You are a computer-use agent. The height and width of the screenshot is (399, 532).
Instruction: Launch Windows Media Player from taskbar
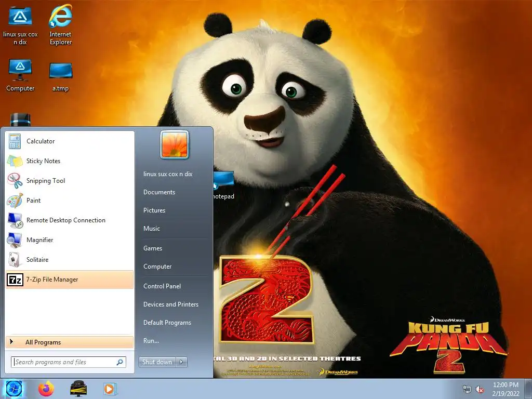110,389
